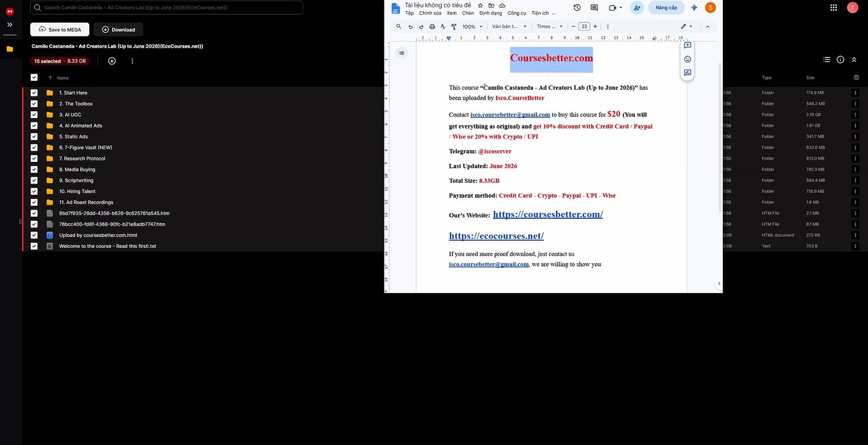This screenshot has height=445, width=868.
Task: Open version history clock icon in Docs
Action: click(577, 7)
